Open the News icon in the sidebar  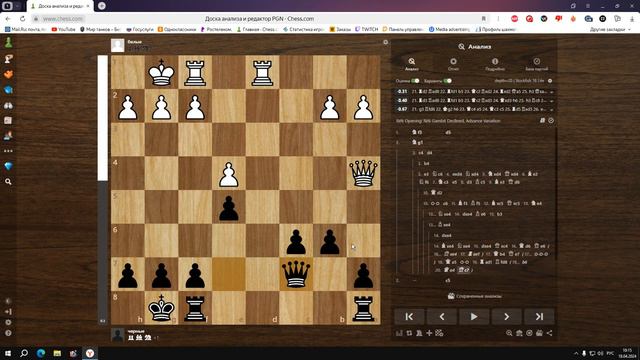point(8,120)
